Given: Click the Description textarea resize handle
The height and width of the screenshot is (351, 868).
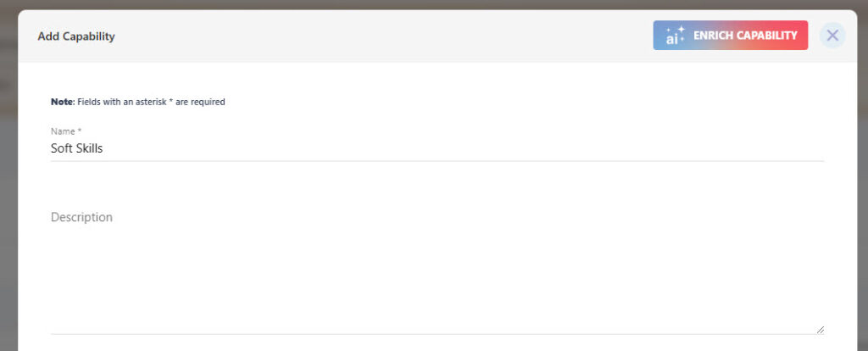Looking at the screenshot, I should click(820, 330).
